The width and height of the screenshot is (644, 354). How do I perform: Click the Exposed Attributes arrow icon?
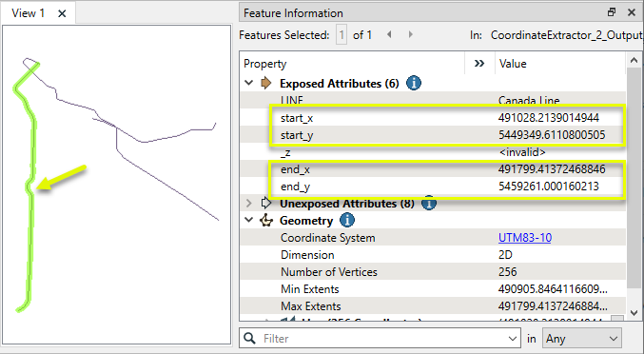(x=266, y=84)
